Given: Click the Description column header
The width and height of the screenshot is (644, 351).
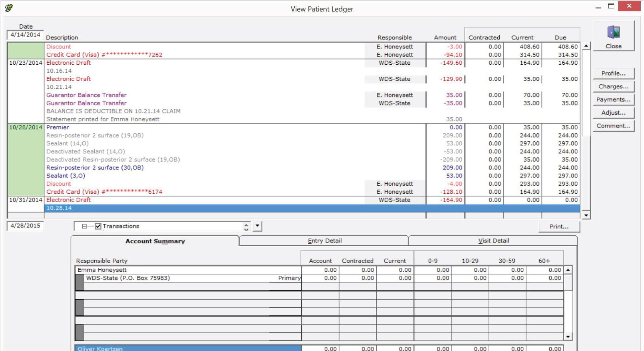Looking at the screenshot, I should point(62,37).
